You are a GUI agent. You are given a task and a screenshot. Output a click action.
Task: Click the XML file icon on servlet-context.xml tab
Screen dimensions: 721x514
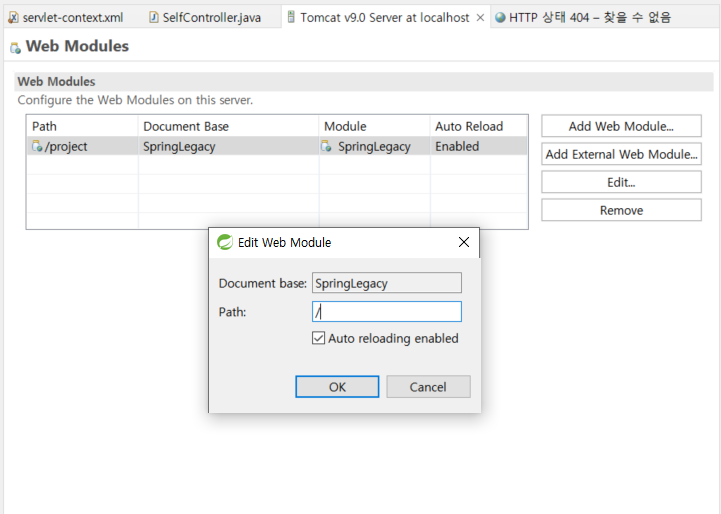(14, 17)
